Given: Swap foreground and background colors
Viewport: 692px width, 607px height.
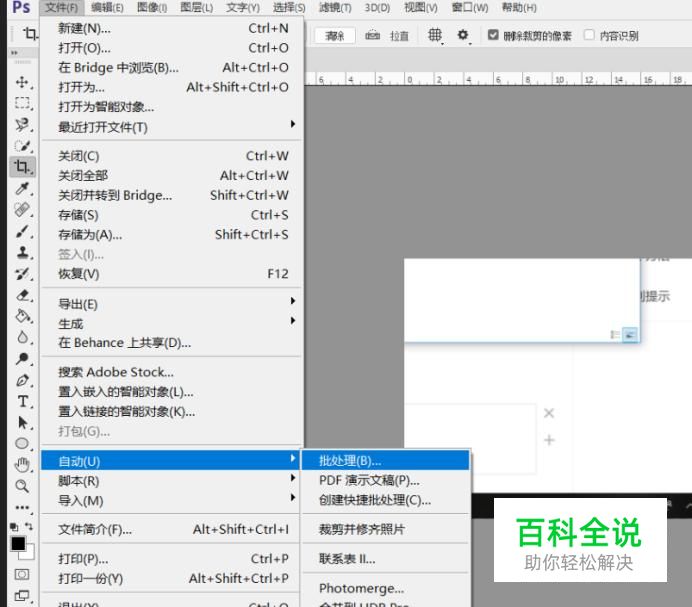Looking at the screenshot, I should 29,526.
